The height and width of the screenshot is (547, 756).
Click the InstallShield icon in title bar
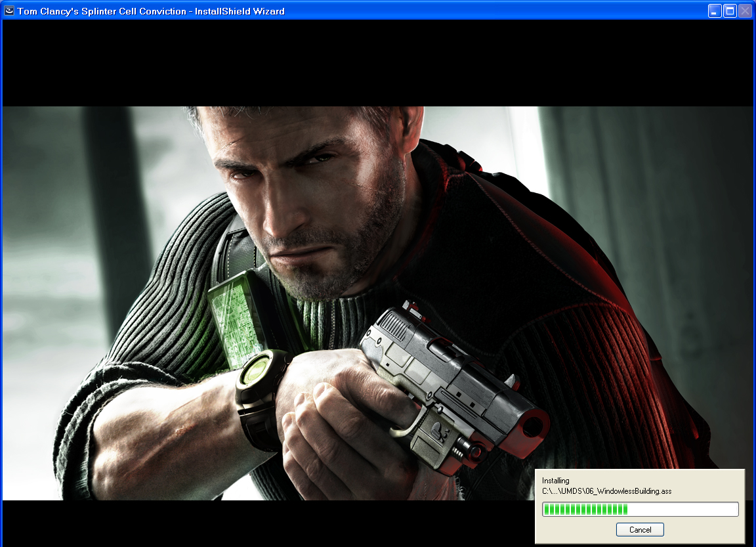[x=9, y=11]
